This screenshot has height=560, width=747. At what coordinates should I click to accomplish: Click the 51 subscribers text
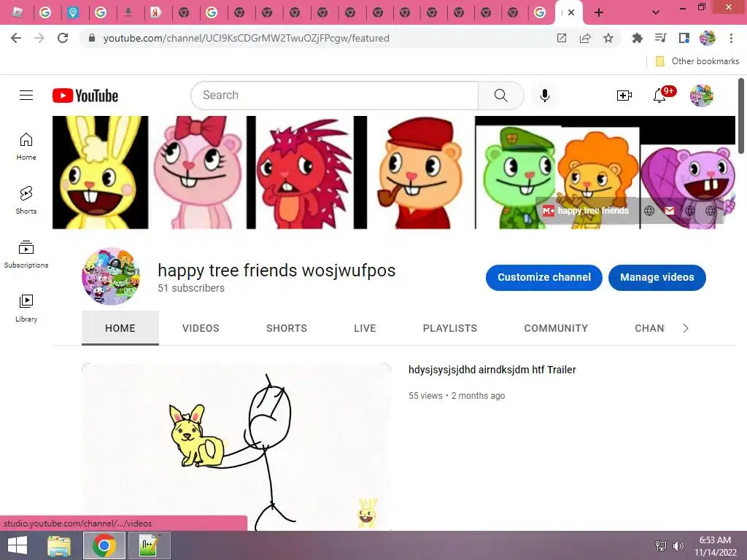pos(191,288)
